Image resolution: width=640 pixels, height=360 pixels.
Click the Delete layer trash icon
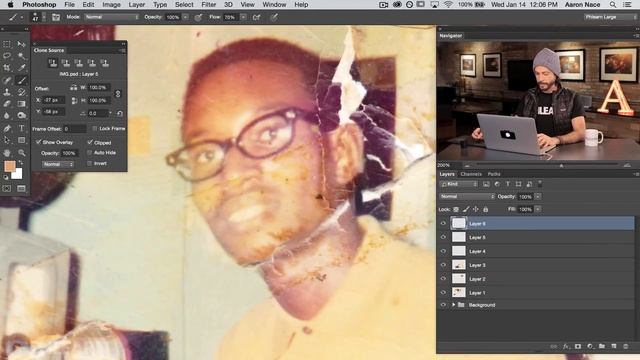pyautogui.click(x=626, y=346)
